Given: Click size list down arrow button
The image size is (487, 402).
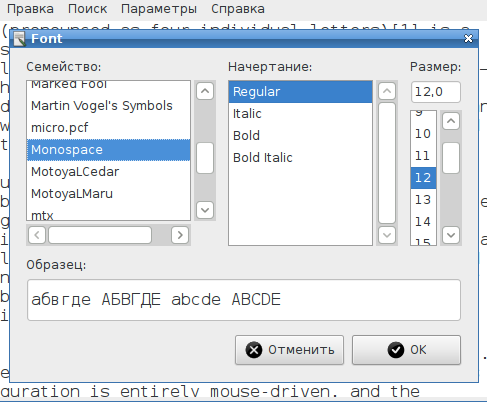Looking at the screenshot, I should (451, 235).
